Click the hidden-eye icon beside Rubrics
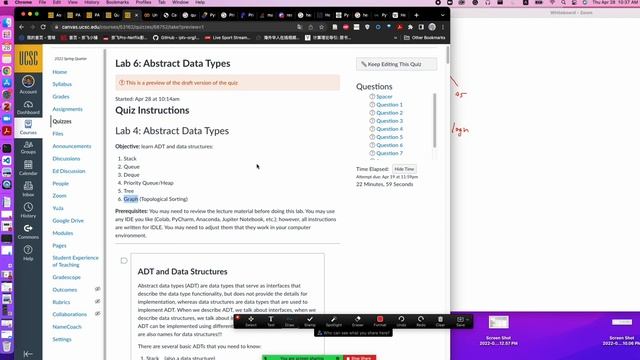This screenshot has height=360, width=640. point(98,302)
